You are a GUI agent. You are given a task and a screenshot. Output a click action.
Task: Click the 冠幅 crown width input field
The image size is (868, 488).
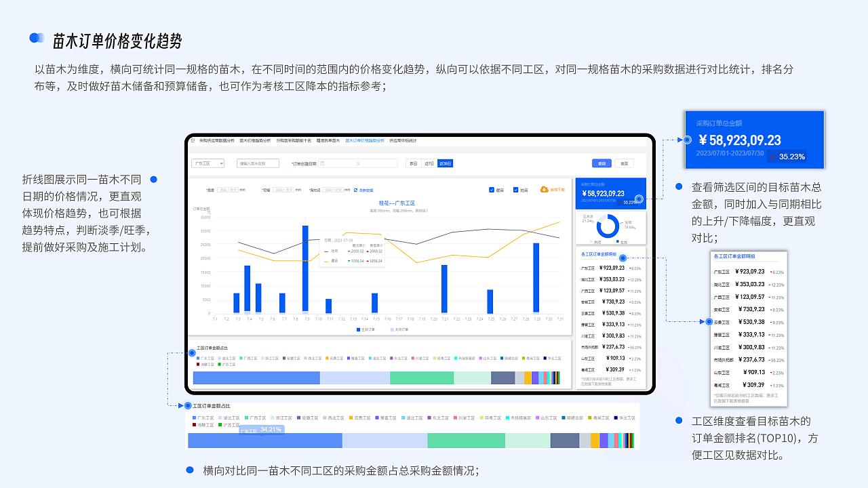(x=283, y=190)
